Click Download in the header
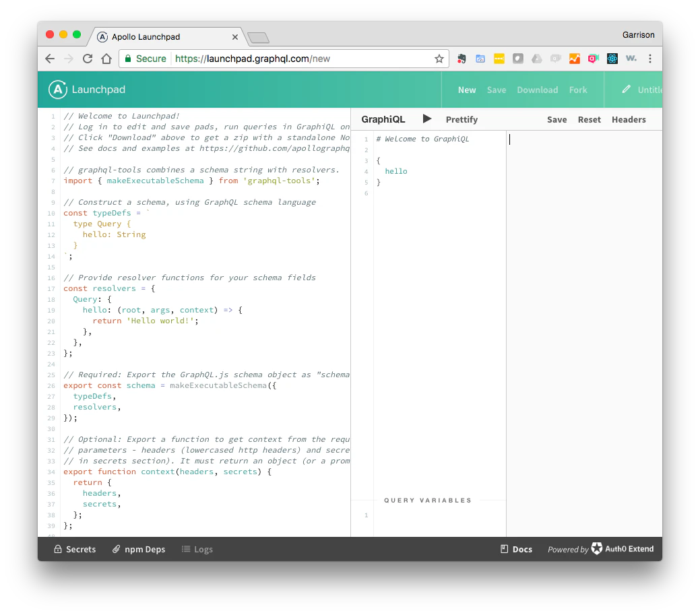This screenshot has height=615, width=700. click(538, 90)
